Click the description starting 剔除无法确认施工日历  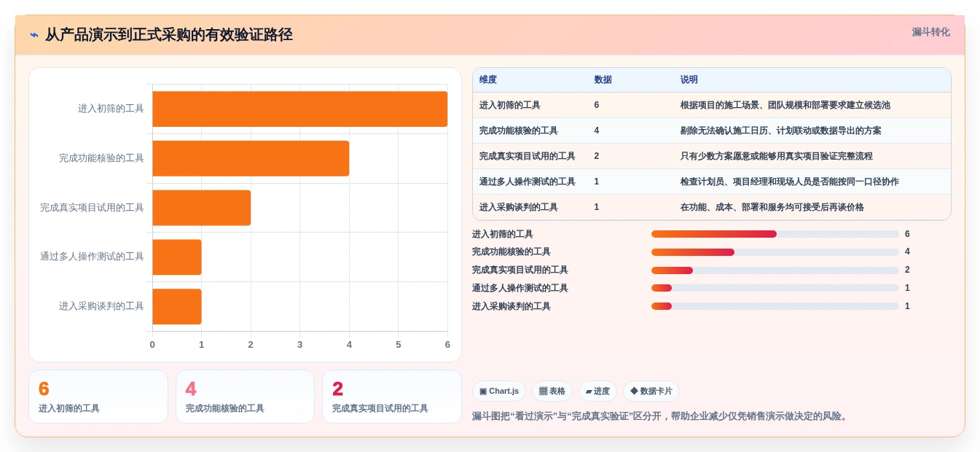tap(781, 130)
